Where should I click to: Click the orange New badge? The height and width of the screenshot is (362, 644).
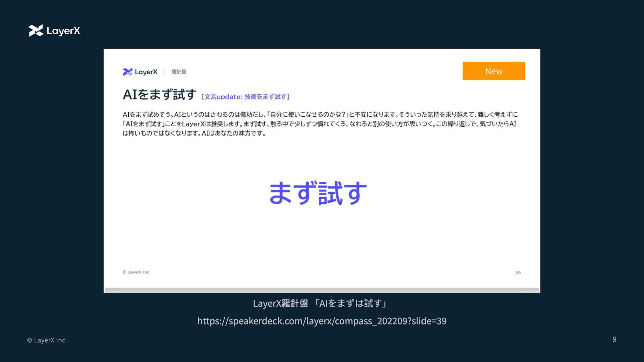click(x=494, y=71)
